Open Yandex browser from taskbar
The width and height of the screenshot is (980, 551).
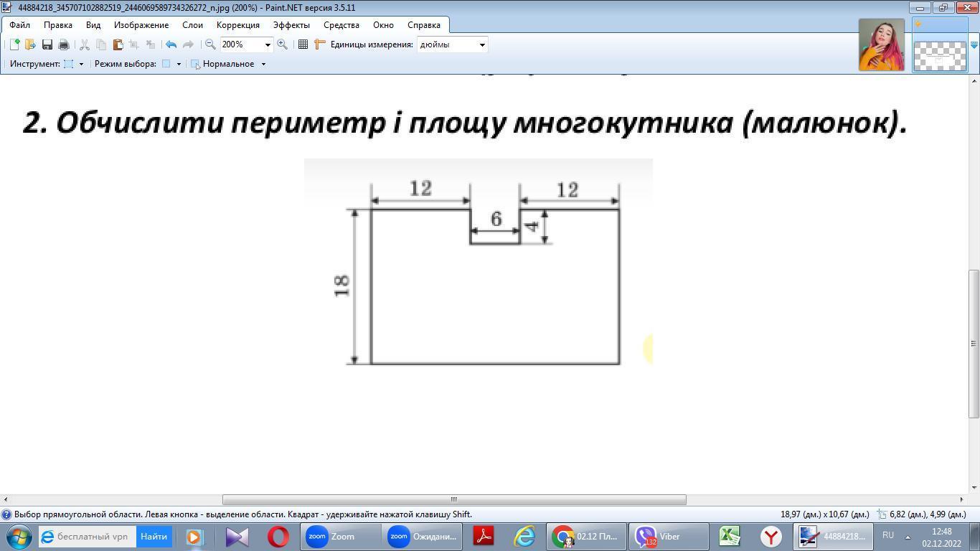(x=771, y=537)
